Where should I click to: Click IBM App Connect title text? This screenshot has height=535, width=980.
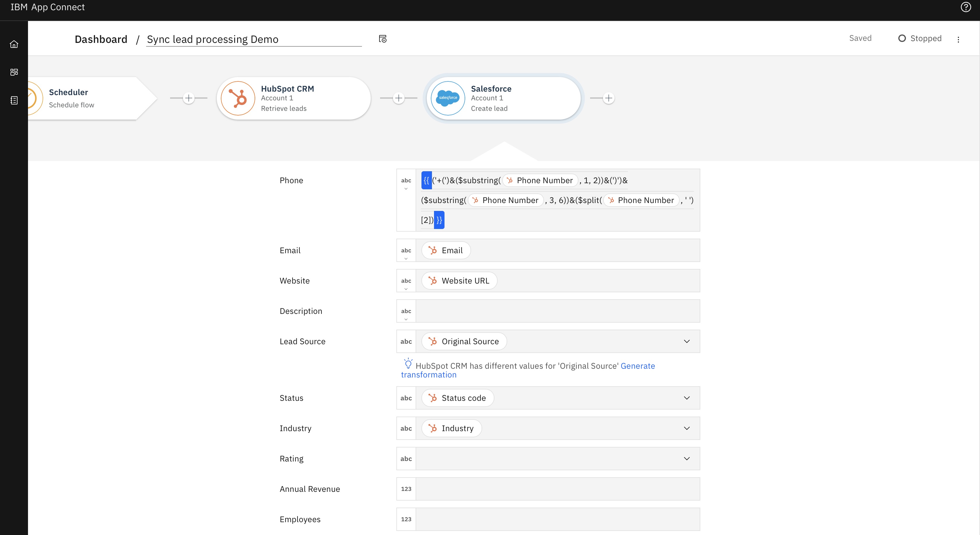[48, 7]
